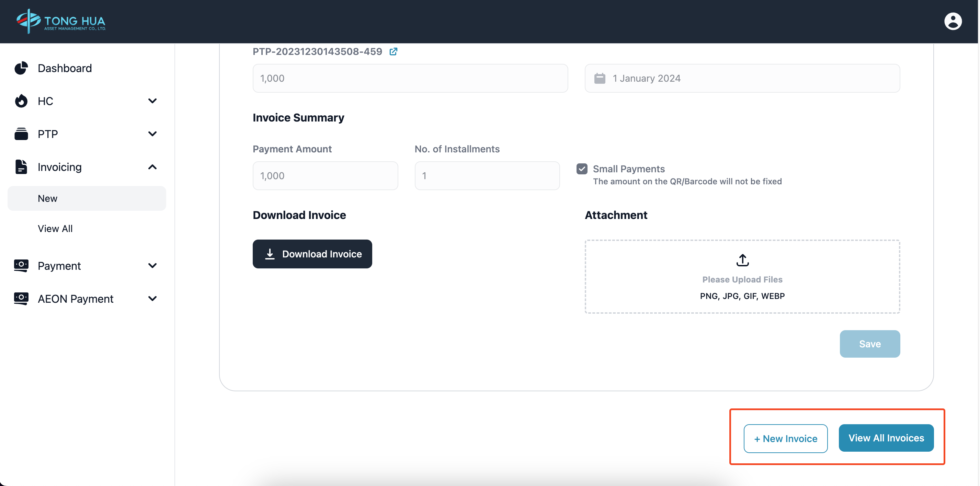This screenshot has height=486, width=980.
Task: Collapse the Invoicing menu chevron
Action: (152, 167)
